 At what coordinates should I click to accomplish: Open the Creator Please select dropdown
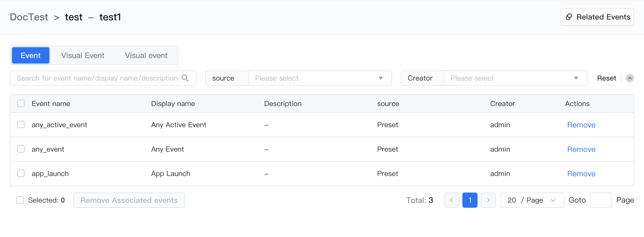coord(515,78)
